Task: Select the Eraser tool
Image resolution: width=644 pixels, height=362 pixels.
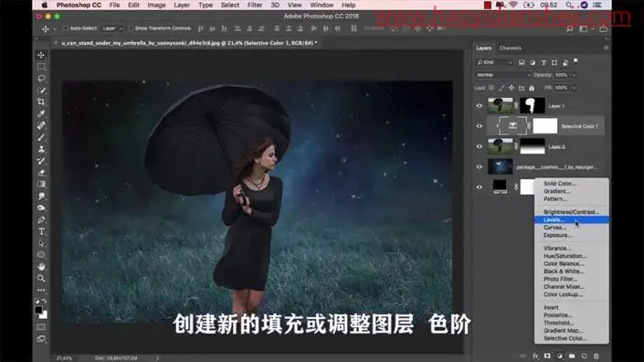Action: [x=41, y=173]
